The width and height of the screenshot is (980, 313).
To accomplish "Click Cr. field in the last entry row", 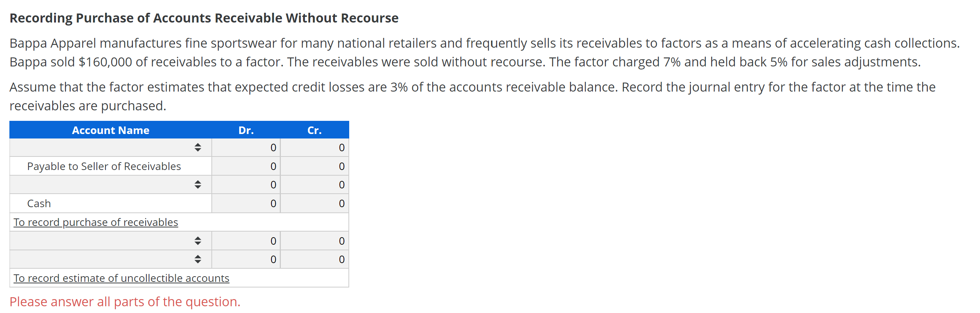I will tap(314, 259).
